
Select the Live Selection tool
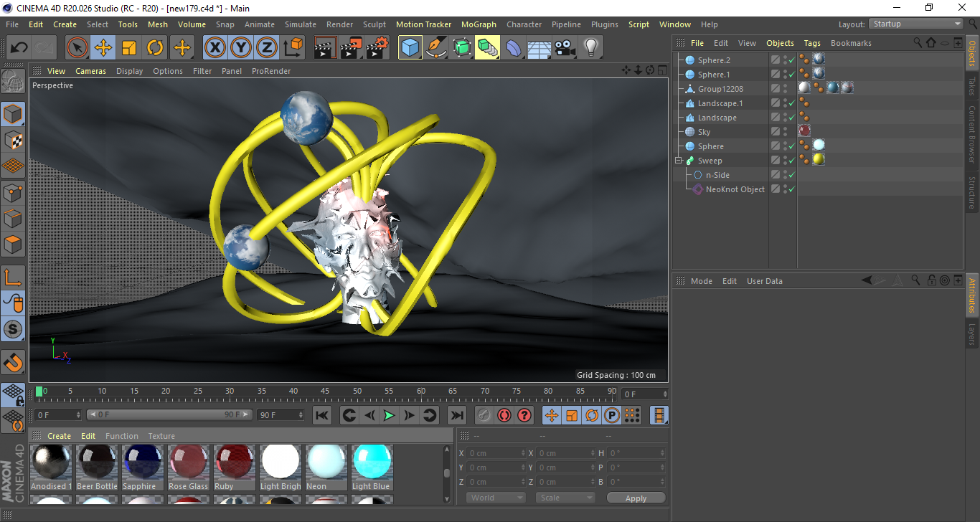point(77,48)
